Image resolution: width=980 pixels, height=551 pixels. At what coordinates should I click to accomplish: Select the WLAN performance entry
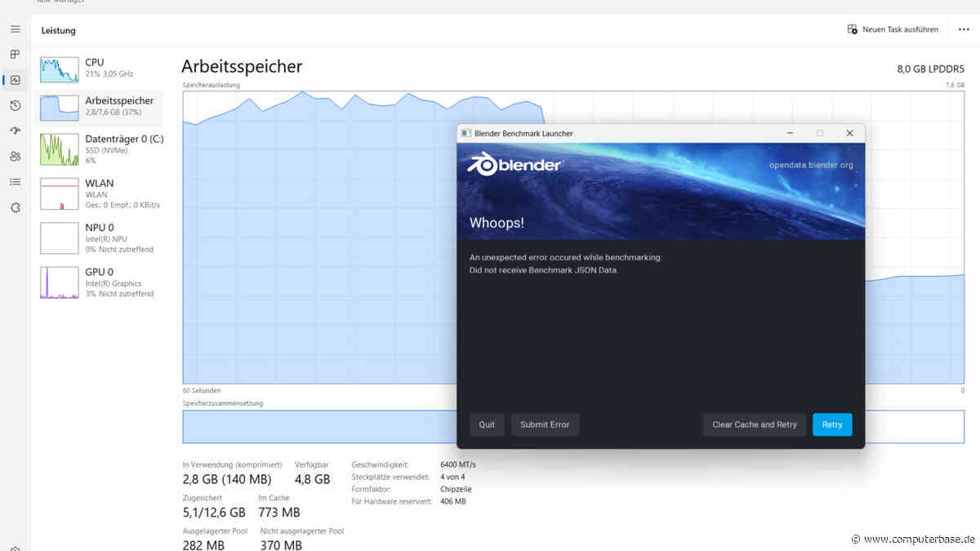click(x=100, y=194)
